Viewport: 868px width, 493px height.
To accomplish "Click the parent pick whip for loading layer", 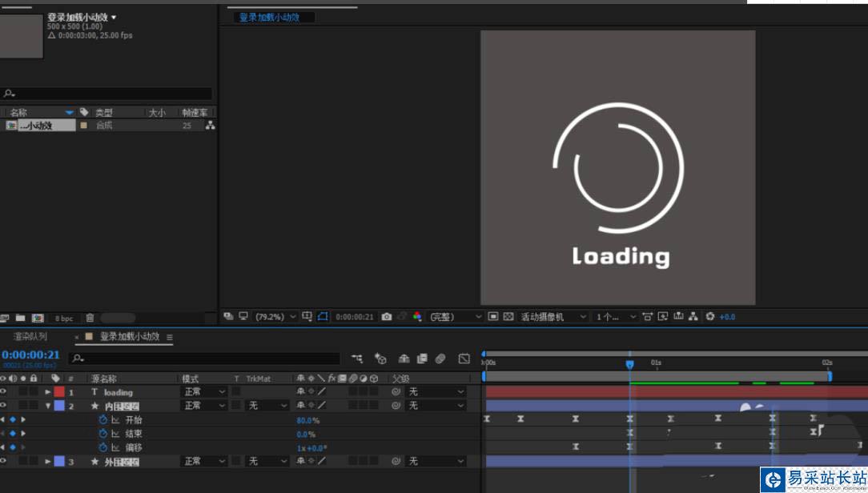I will tap(396, 391).
